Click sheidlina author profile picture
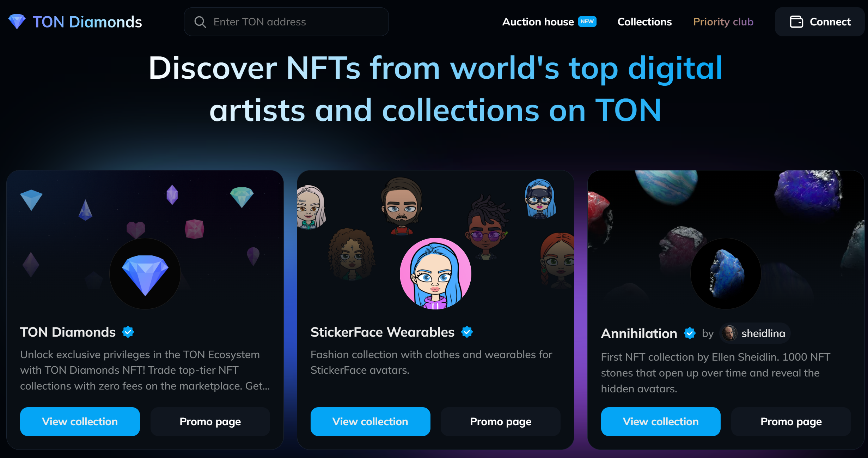Image resolution: width=868 pixels, height=458 pixels. [x=729, y=333]
